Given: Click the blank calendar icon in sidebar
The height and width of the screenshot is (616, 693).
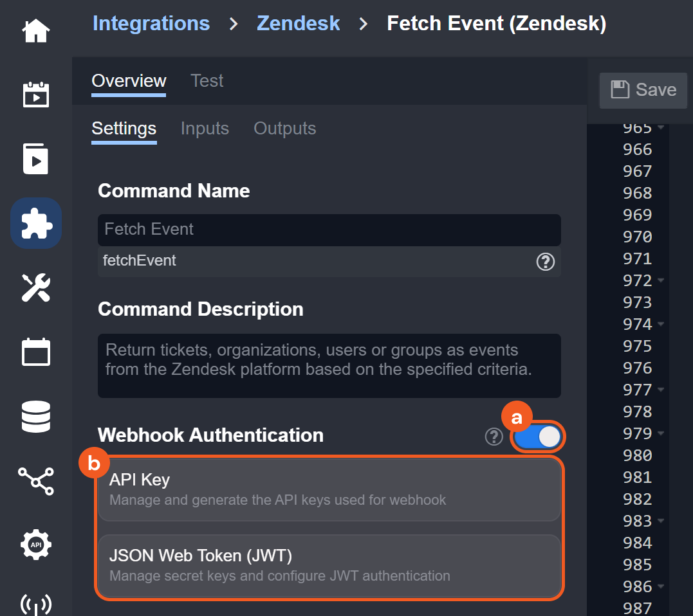Looking at the screenshot, I should [x=36, y=352].
